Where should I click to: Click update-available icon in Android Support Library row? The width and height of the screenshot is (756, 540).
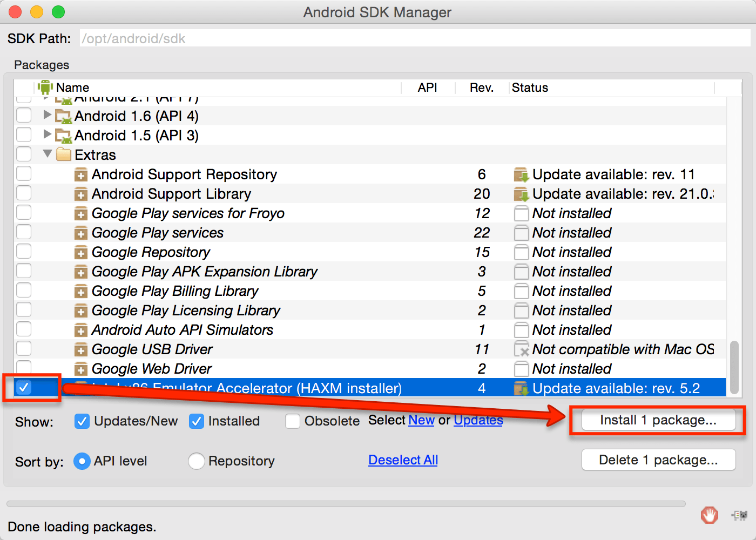coord(521,194)
